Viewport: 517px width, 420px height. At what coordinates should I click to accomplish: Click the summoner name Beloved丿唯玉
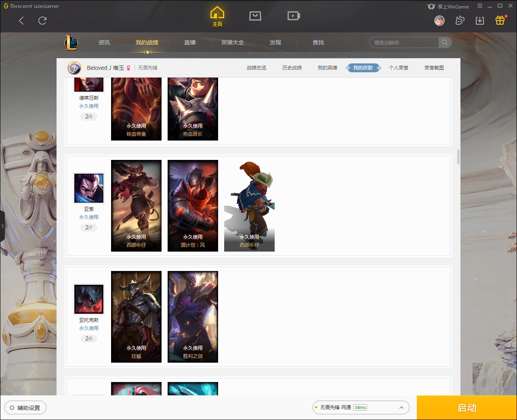tap(105, 68)
